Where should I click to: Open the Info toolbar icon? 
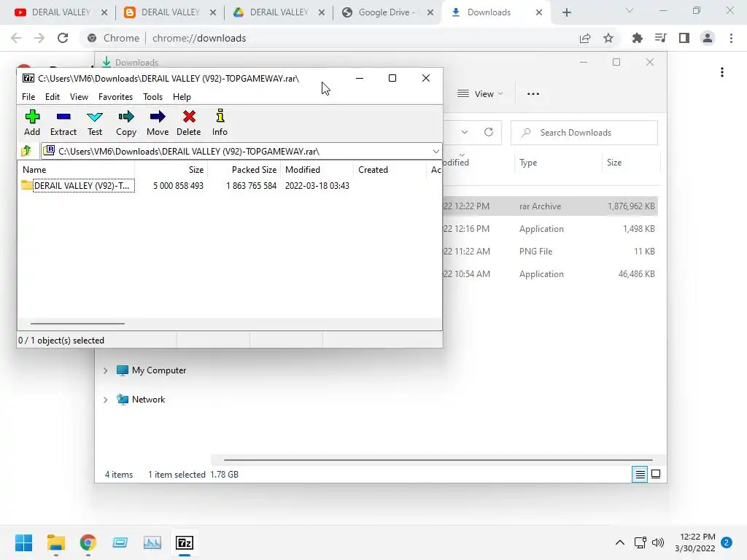(220, 122)
